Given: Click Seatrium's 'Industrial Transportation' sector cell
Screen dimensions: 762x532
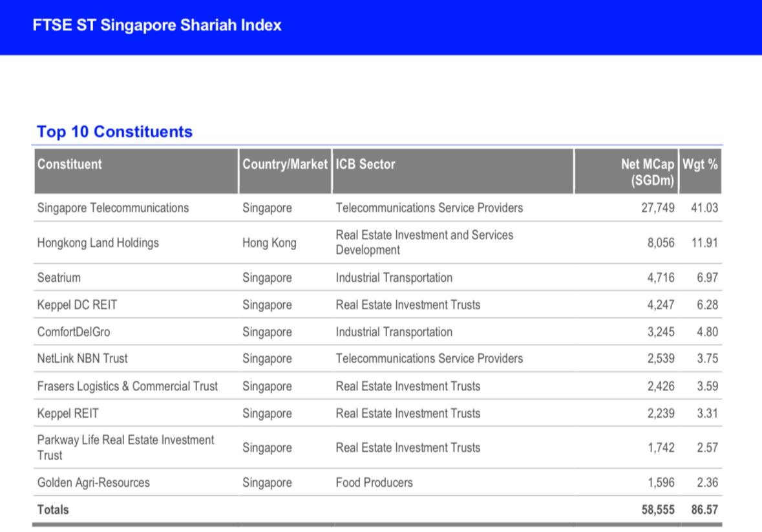Looking at the screenshot, I should pos(394,278).
